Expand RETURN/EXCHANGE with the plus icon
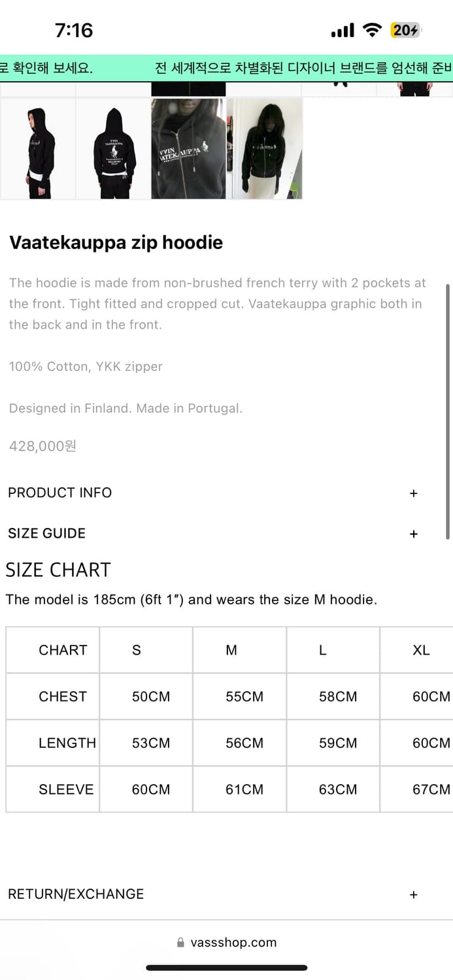 tap(413, 895)
